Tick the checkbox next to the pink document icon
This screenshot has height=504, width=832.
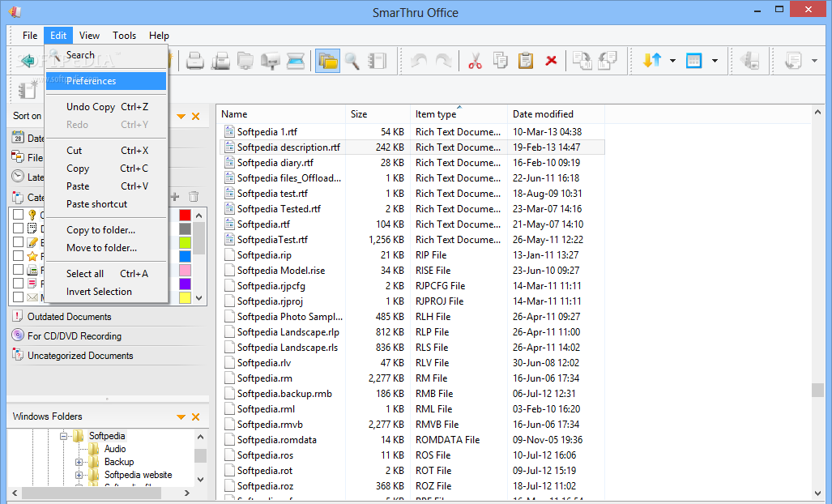(18, 284)
